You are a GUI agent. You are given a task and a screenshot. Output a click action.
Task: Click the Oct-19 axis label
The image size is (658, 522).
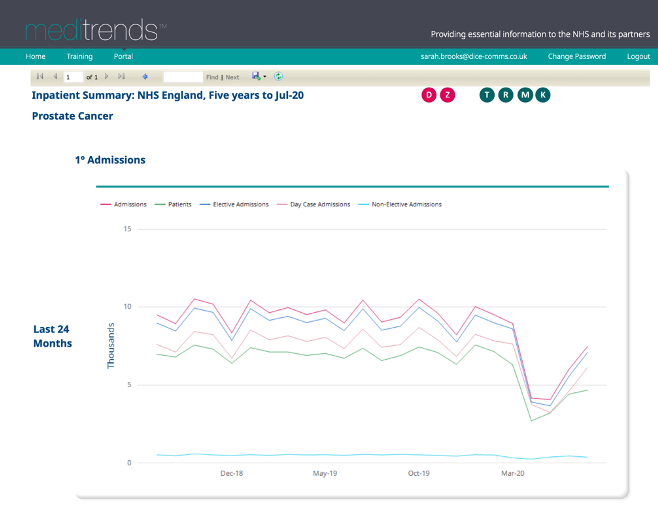point(419,473)
